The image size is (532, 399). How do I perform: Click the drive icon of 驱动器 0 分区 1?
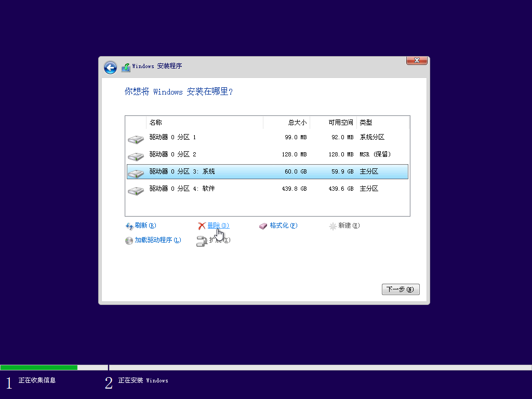click(x=136, y=137)
